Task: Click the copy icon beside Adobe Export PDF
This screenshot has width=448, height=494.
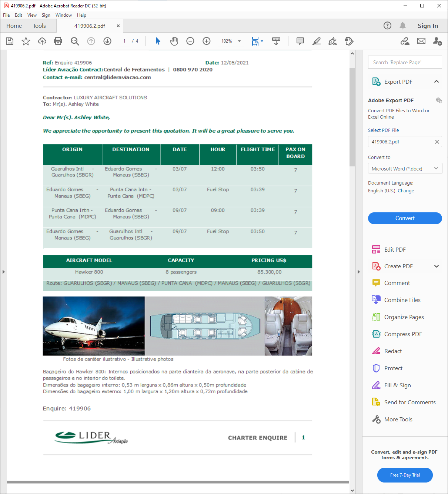Action: [439, 100]
